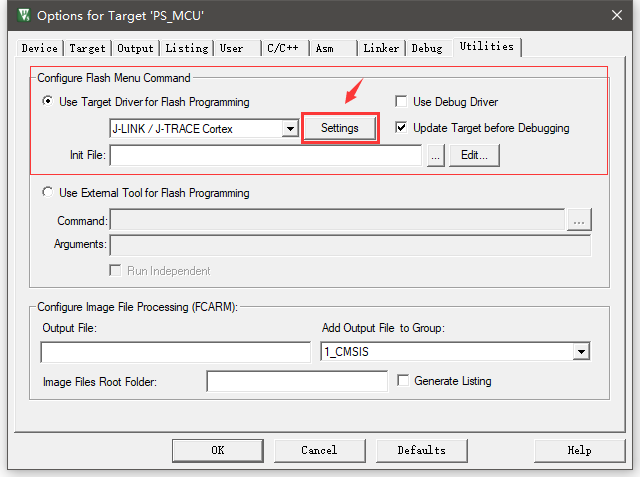640x477 pixels.
Task: Switch to the Target tab
Action: tap(87, 48)
